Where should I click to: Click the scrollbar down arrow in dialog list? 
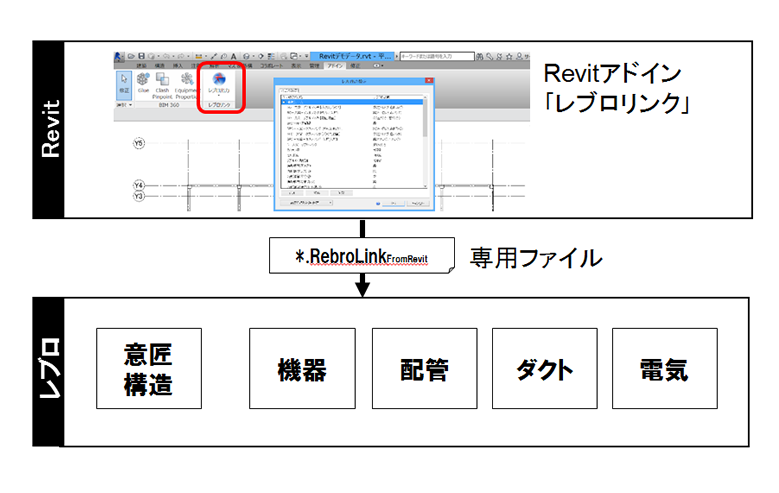coord(425,186)
